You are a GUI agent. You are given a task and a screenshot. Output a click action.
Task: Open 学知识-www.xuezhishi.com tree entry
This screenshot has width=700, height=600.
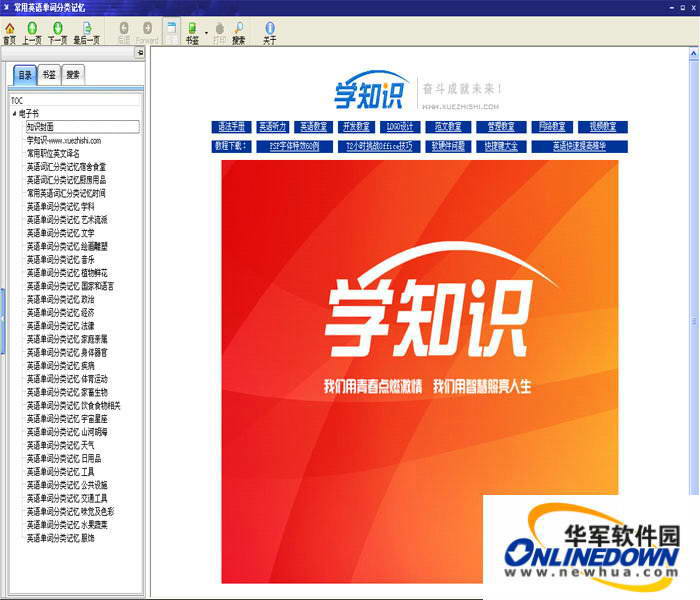(64, 140)
